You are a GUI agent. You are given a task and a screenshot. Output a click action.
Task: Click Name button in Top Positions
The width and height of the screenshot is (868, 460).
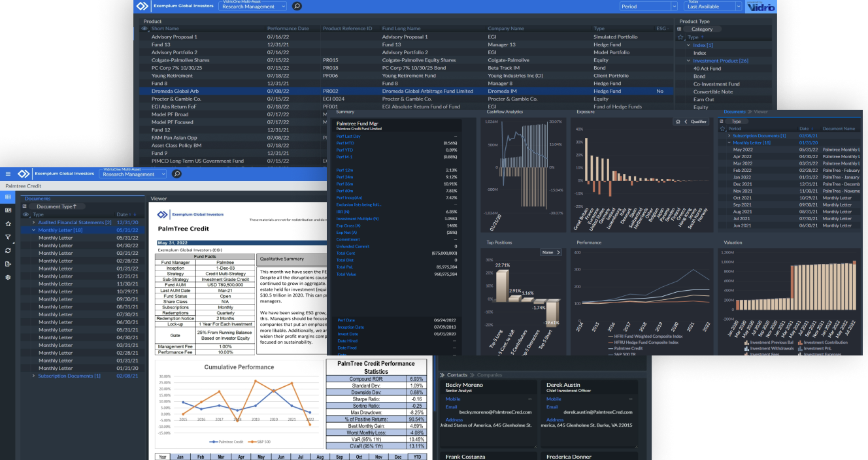coord(552,252)
